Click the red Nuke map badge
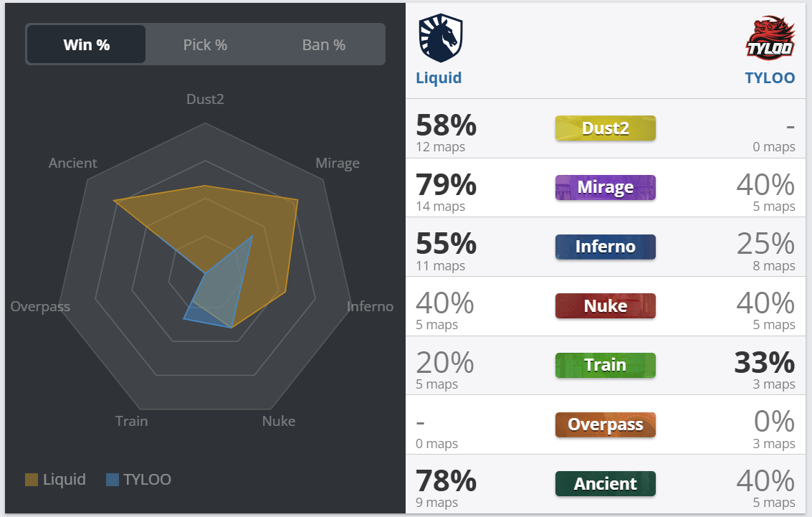The height and width of the screenshot is (517, 812). tap(606, 306)
